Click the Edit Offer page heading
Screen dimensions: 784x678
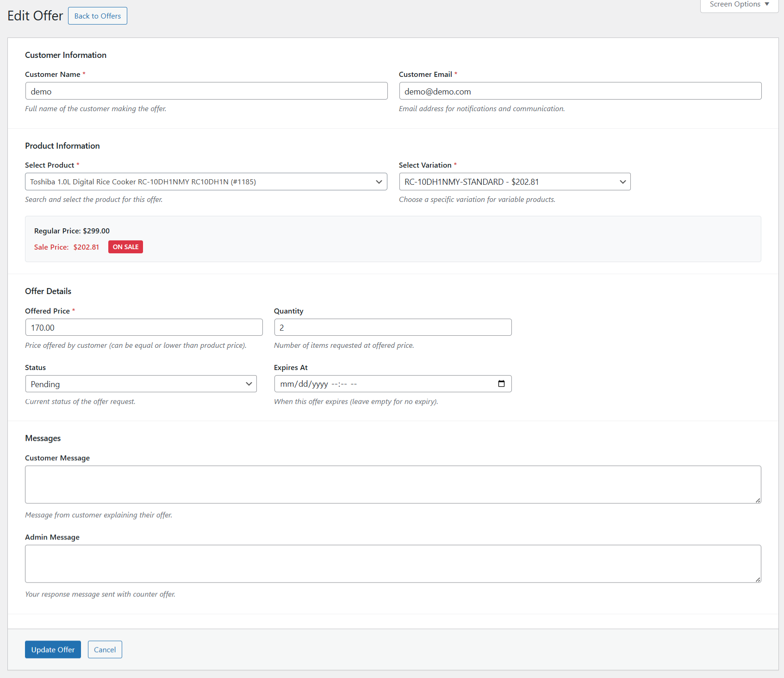point(35,16)
